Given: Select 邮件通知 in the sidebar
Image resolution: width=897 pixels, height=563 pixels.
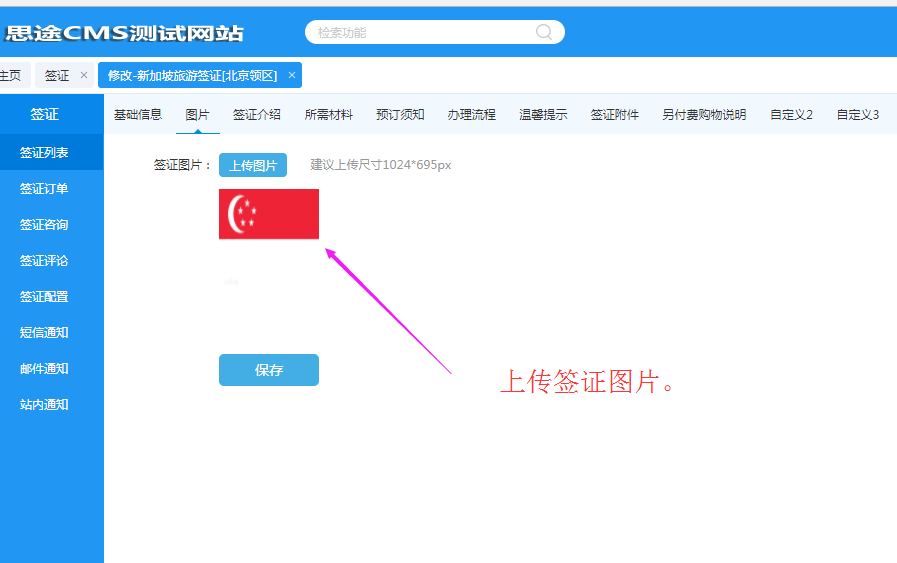Looking at the screenshot, I should (44, 369).
